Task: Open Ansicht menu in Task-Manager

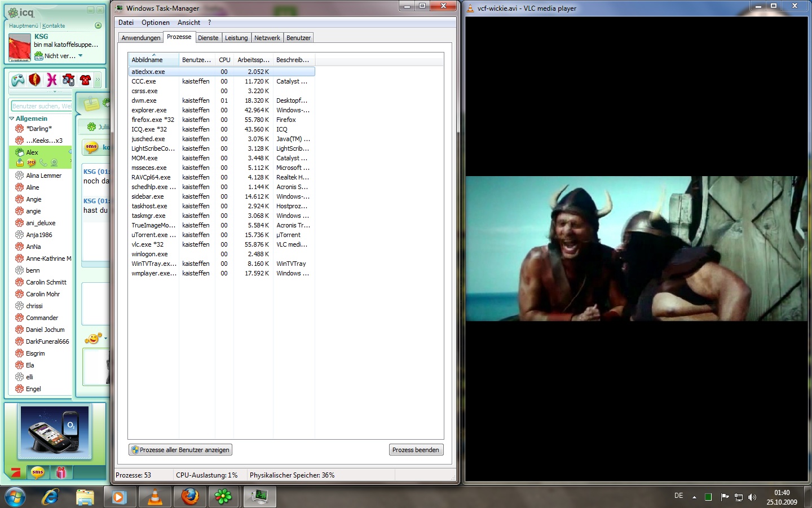Action: click(x=189, y=23)
